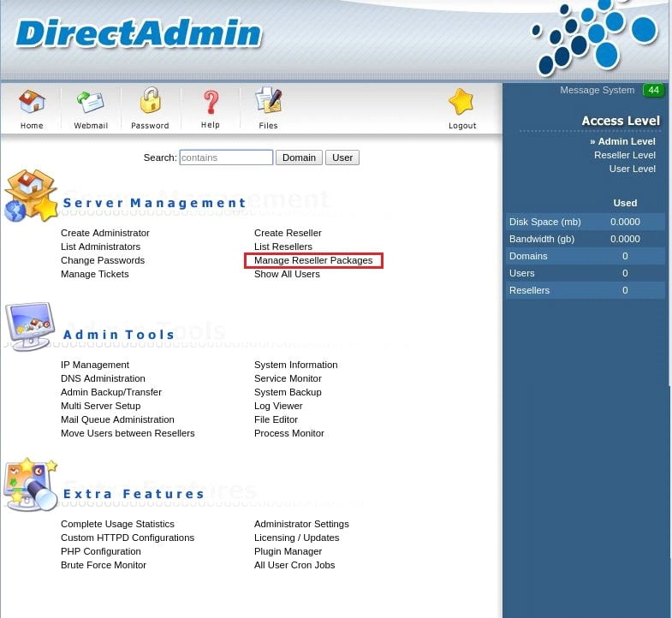Open the Help question mark icon
The image size is (672, 618).
(x=211, y=103)
